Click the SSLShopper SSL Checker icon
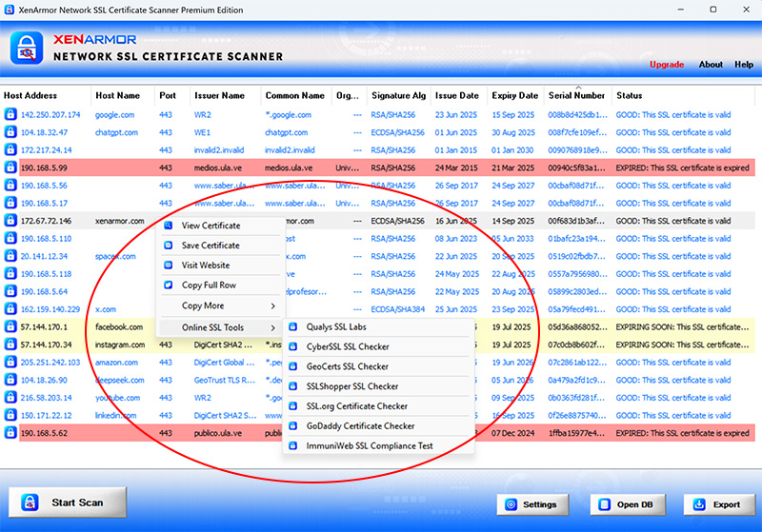The width and height of the screenshot is (762, 532). tap(293, 386)
